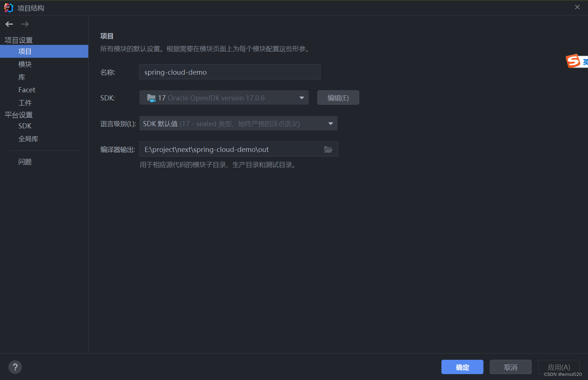Click the 编译器输出 label

118,150
